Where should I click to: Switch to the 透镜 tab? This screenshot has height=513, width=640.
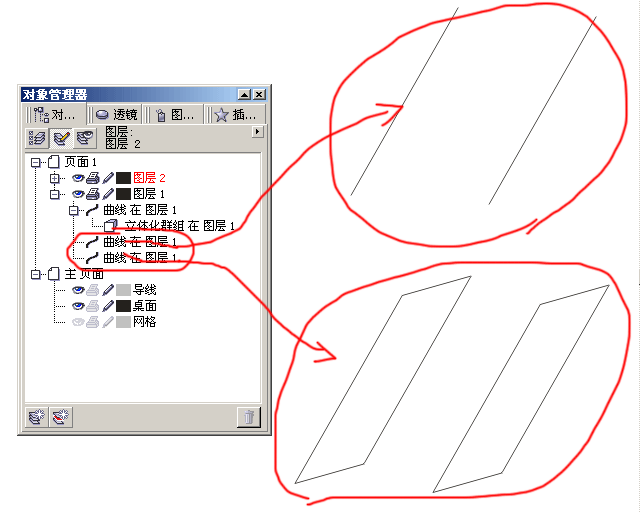pyautogui.click(x=116, y=115)
